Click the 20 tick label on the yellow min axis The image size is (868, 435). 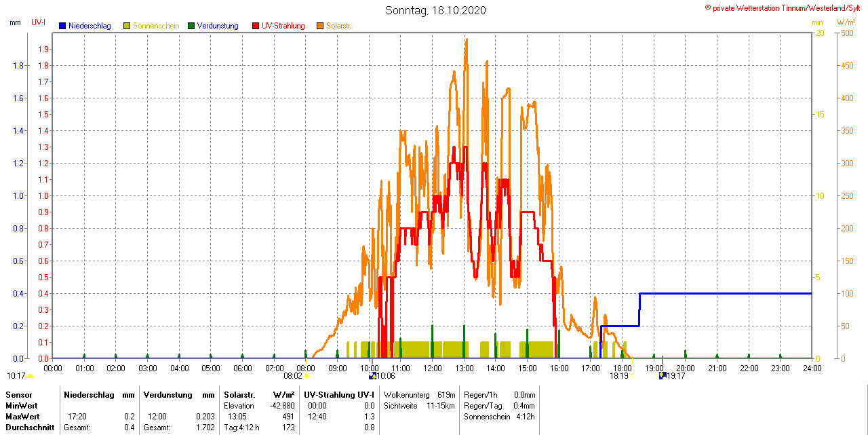[819, 33]
